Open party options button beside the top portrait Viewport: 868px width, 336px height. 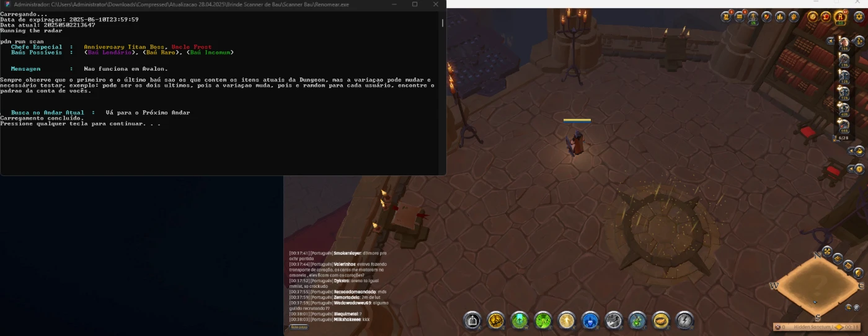[x=859, y=41]
